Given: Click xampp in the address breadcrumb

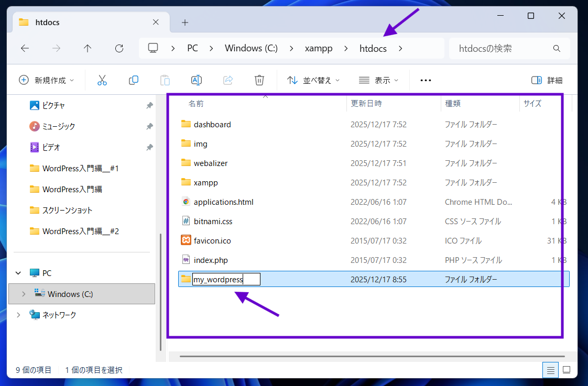Looking at the screenshot, I should pyautogui.click(x=319, y=48).
